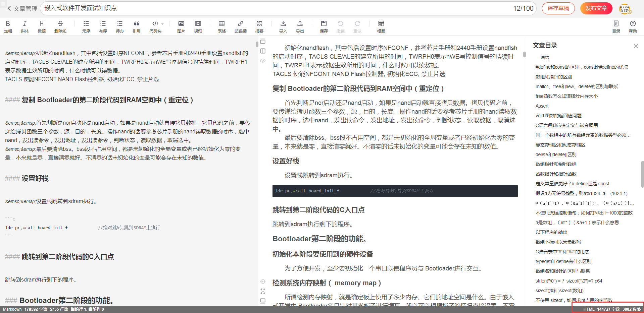Apply strikethrough (删除线)

pos(60,26)
